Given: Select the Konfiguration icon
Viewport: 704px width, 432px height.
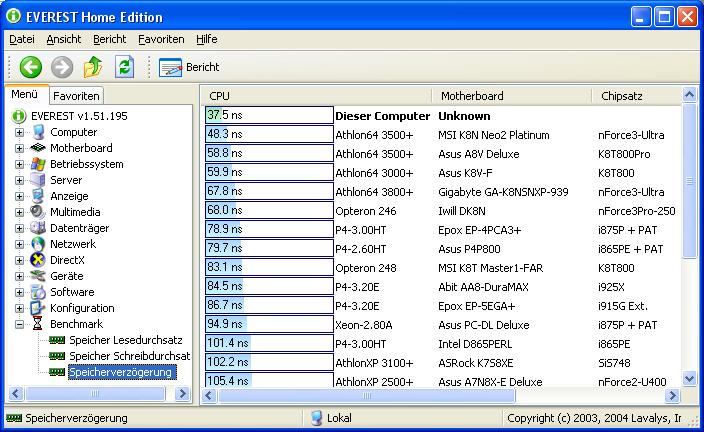Looking at the screenshot, I should (x=38, y=308).
